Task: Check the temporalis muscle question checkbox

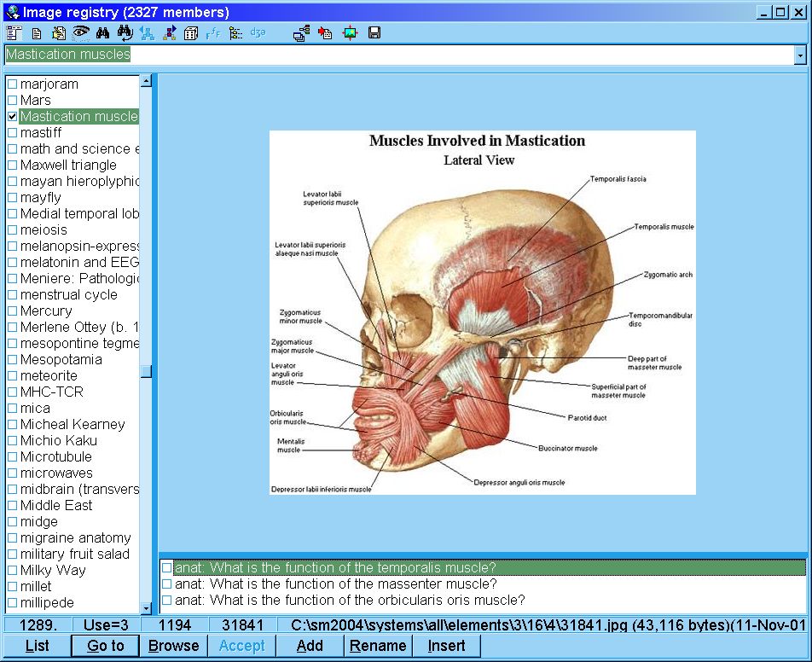Action: 165,567
